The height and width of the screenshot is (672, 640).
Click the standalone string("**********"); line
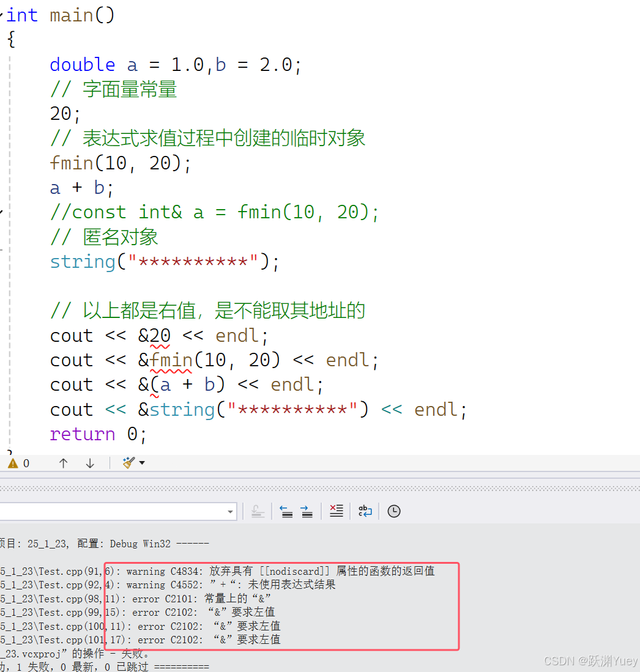165,262
